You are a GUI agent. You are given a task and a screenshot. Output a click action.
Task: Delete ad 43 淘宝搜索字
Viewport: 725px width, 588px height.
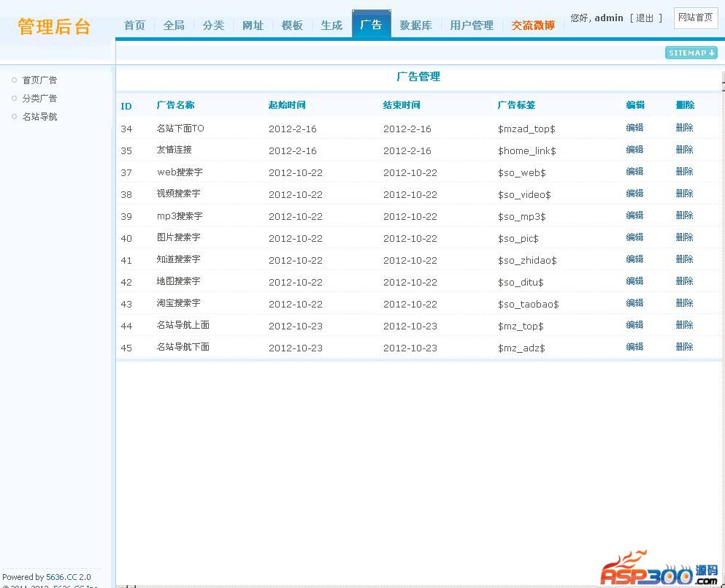[x=684, y=303]
